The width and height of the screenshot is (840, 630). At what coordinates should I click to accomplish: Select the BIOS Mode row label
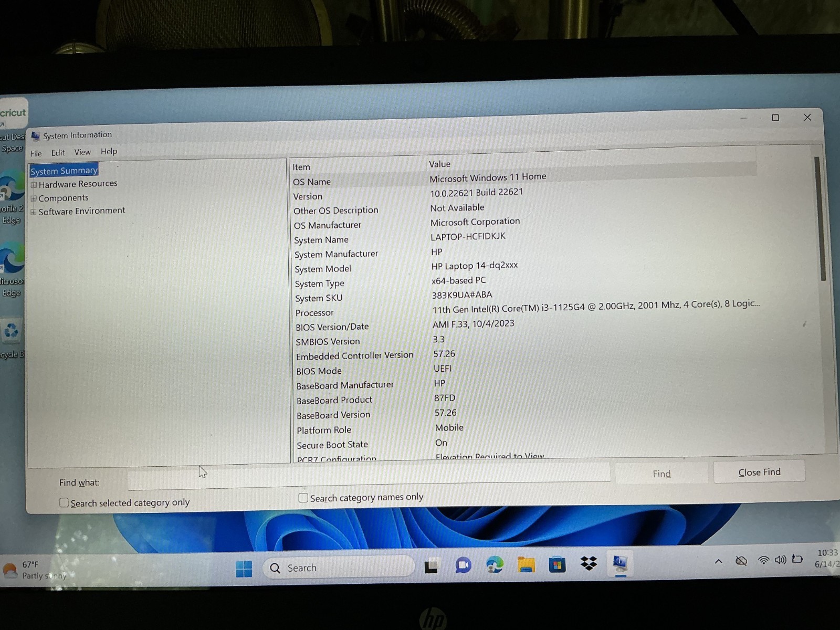pos(319,371)
